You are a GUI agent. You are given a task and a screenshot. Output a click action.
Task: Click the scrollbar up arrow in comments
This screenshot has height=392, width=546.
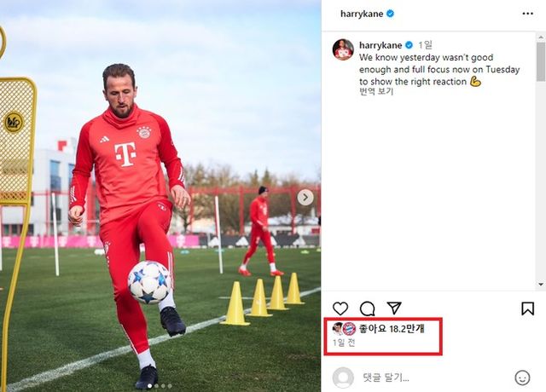click(x=540, y=37)
